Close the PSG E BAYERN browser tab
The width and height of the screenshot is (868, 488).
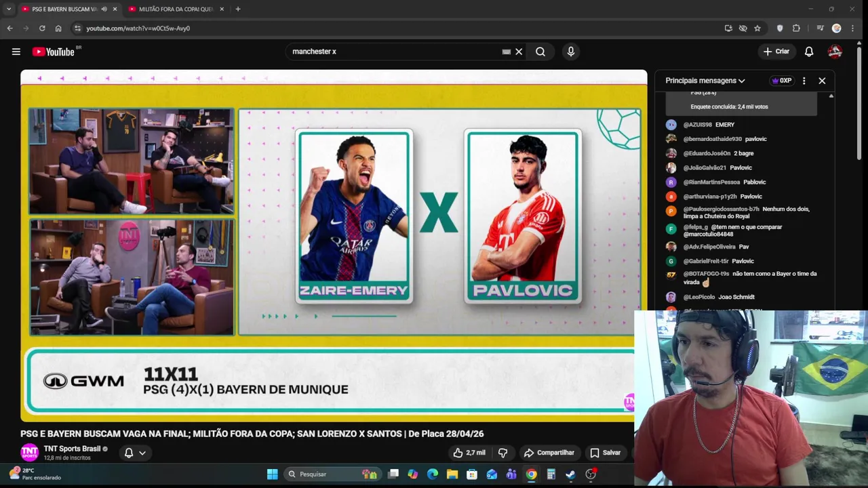[115, 9]
